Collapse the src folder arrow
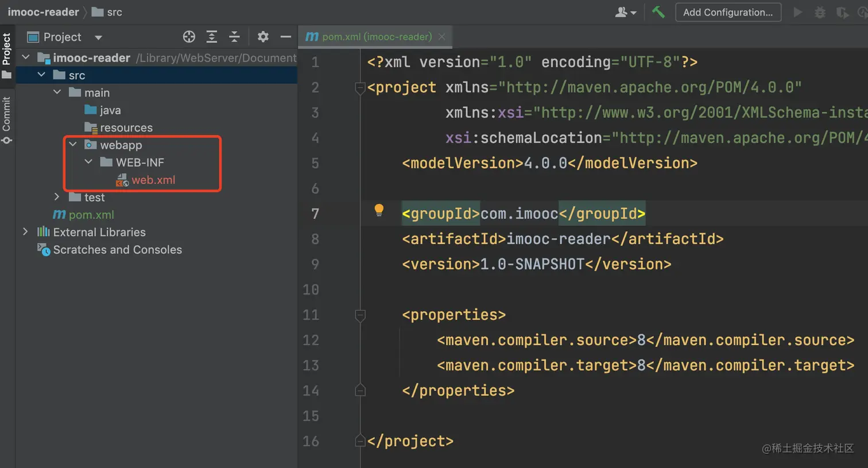 pos(41,75)
